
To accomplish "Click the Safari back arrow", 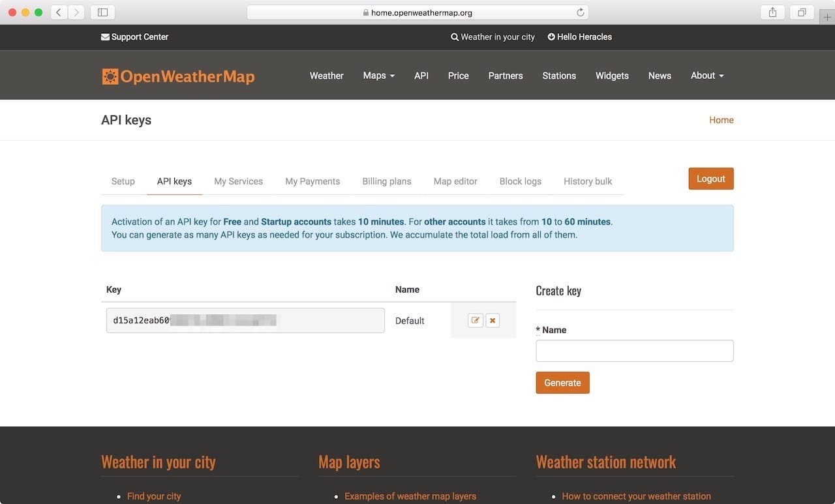I will [x=59, y=12].
